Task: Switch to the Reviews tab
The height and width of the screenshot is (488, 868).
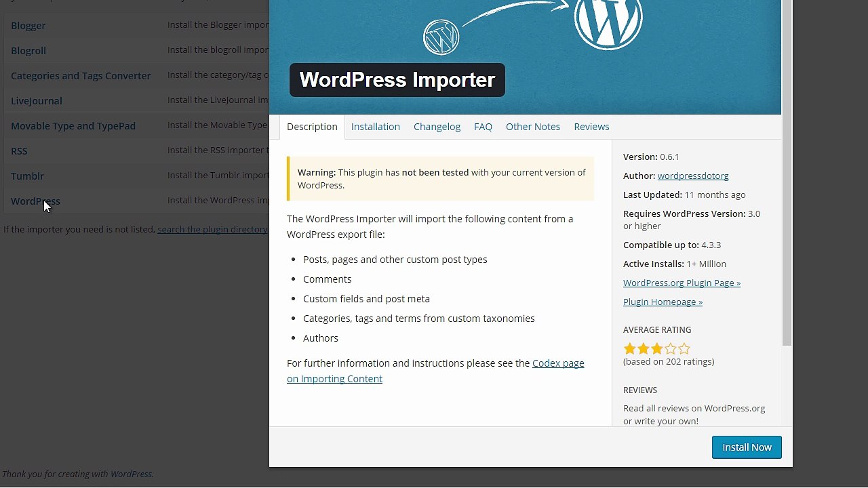Action: click(x=591, y=127)
